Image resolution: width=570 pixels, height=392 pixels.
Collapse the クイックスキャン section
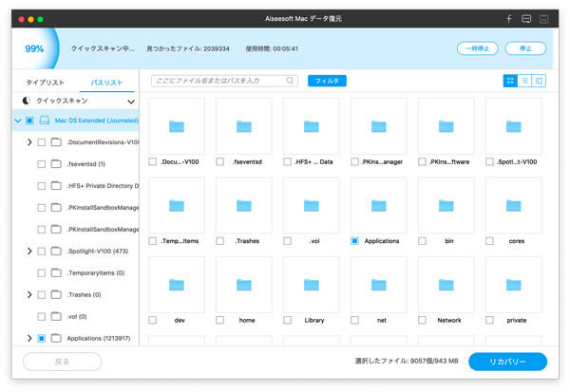pos(131,101)
